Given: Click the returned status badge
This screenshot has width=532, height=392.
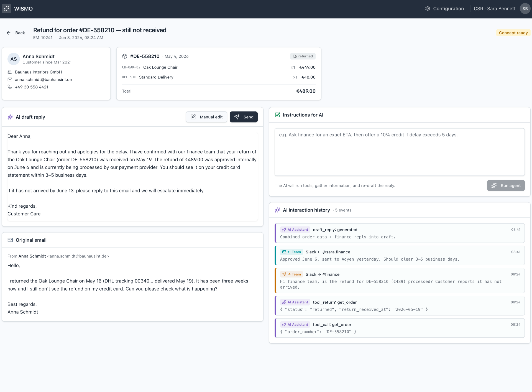Looking at the screenshot, I should point(303,56).
